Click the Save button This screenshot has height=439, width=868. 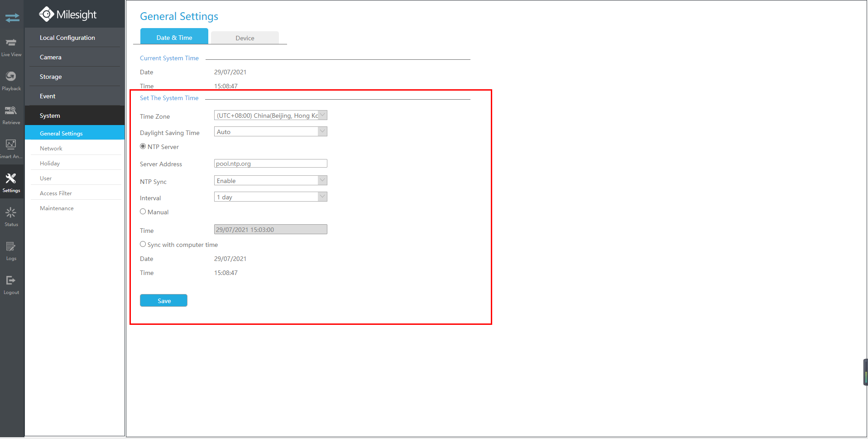tap(163, 300)
